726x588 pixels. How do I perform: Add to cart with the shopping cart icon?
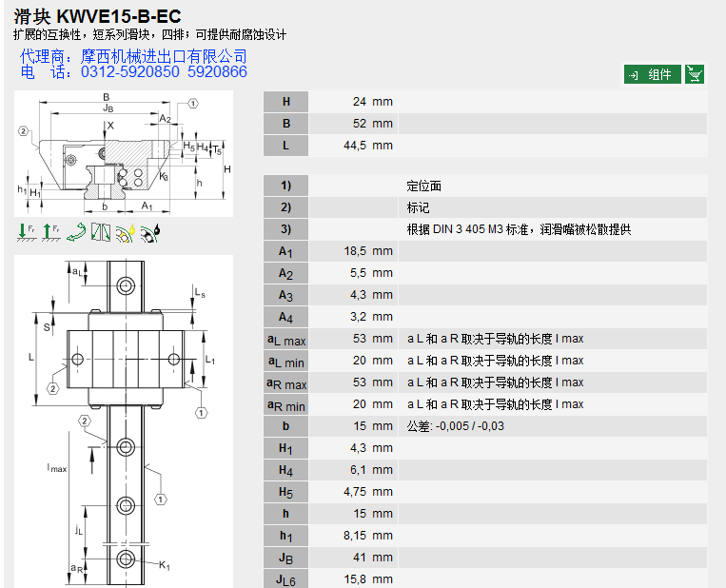pyautogui.click(x=695, y=74)
